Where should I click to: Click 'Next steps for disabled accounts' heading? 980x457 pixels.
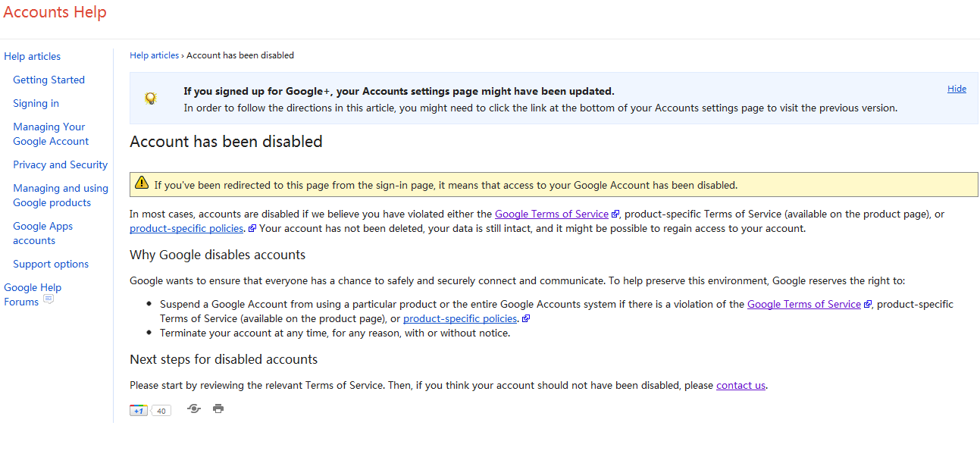(x=224, y=359)
